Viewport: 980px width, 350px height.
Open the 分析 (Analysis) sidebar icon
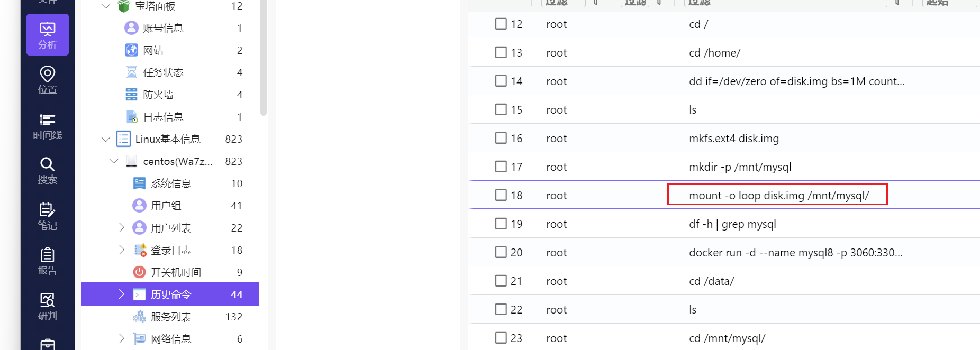click(x=48, y=35)
